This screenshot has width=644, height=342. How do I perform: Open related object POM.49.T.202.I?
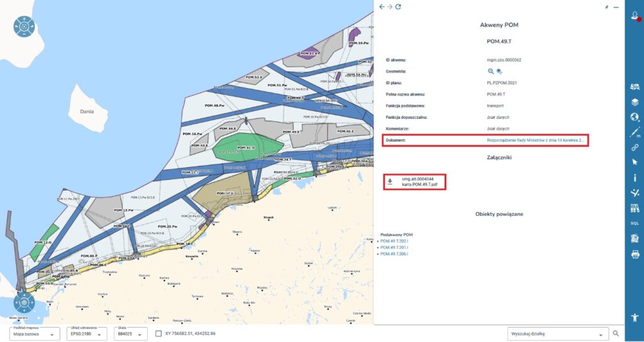pyautogui.click(x=394, y=240)
